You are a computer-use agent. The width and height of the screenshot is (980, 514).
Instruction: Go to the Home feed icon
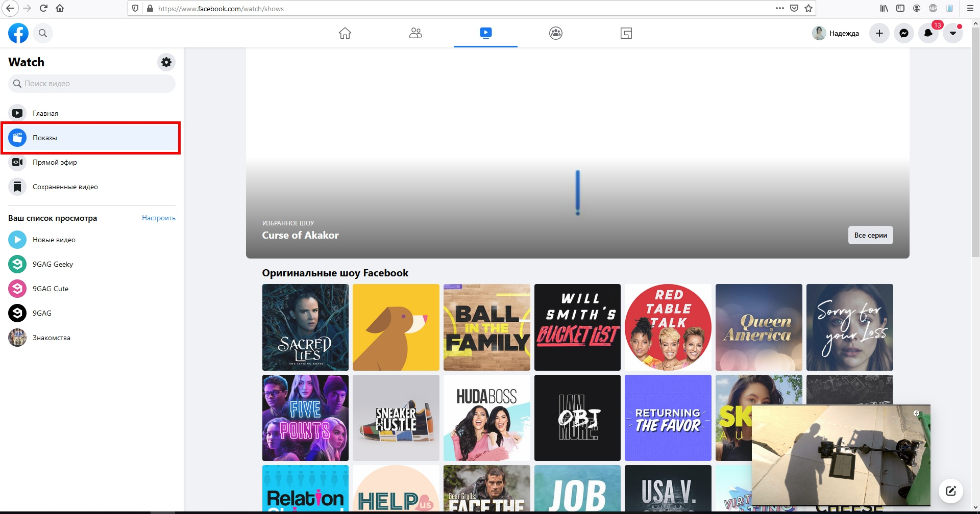pyautogui.click(x=345, y=33)
